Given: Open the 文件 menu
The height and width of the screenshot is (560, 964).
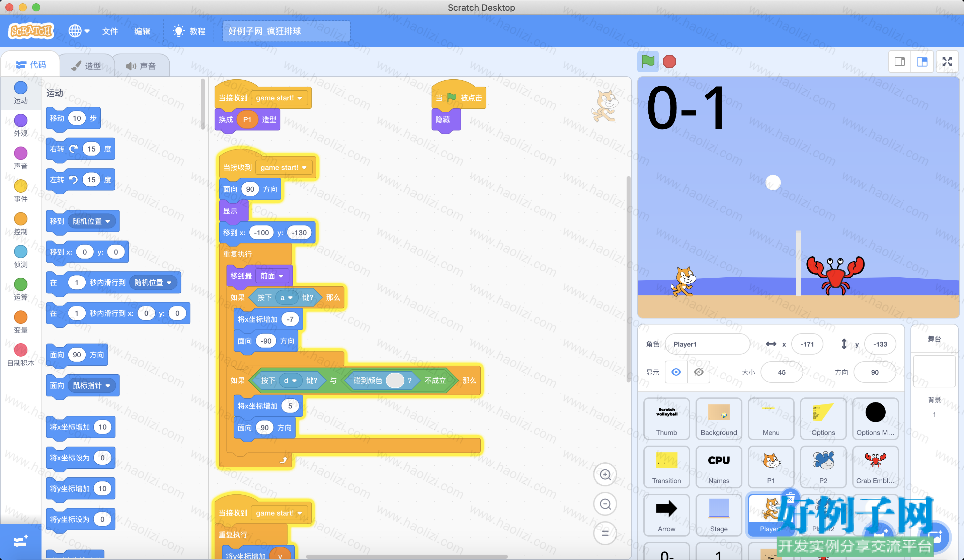Looking at the screenshot, I should [110, 31].
